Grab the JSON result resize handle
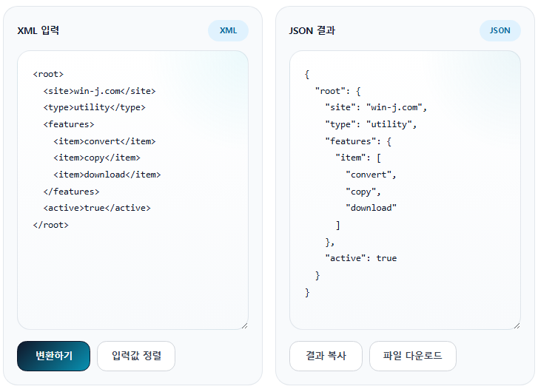Screen dimensions: 538x392 click(517, 326)
